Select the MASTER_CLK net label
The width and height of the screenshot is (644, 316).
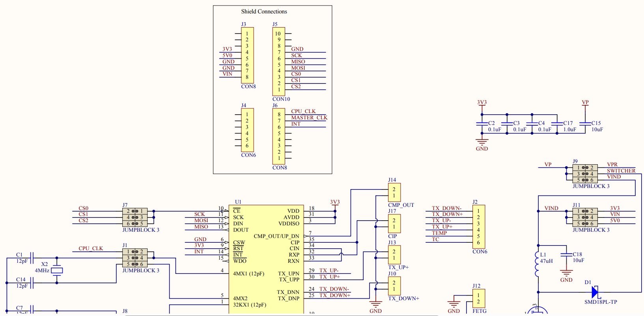pos(309,117)
